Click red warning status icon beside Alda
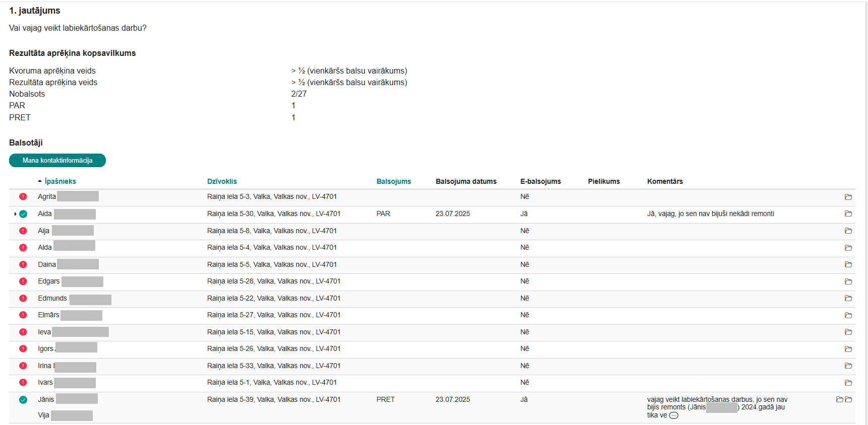 [23, 248]
